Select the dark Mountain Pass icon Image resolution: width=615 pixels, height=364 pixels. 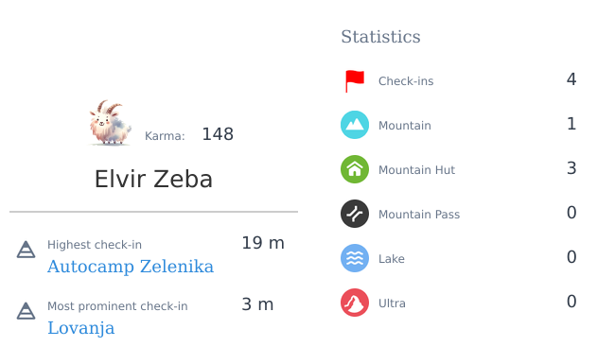click(x=355, y=214)
